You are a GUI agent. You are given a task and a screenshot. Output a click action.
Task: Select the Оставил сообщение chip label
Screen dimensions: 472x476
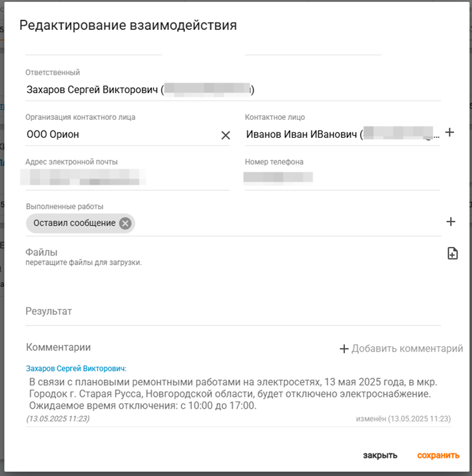coord(75,223)
